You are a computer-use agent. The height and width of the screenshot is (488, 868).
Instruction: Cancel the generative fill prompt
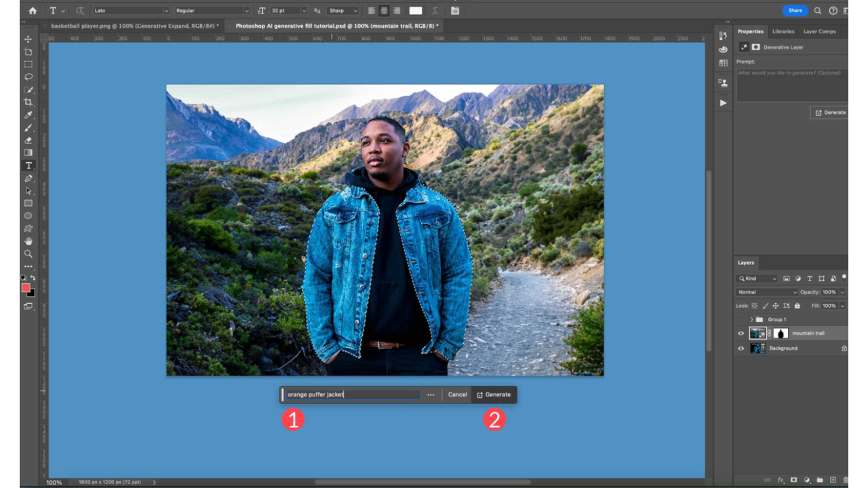(457, 394)
